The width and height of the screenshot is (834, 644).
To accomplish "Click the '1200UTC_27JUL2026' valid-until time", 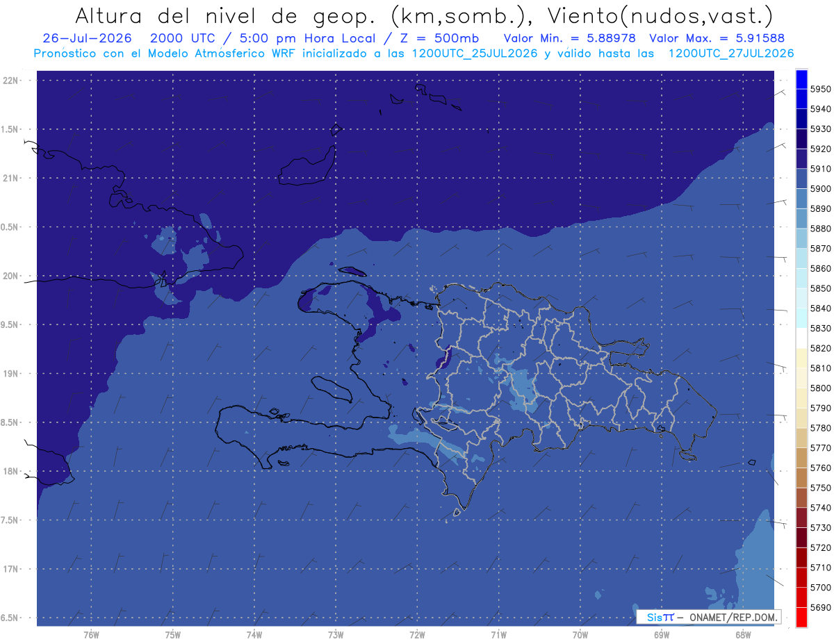I will click(x=731, y=53).
